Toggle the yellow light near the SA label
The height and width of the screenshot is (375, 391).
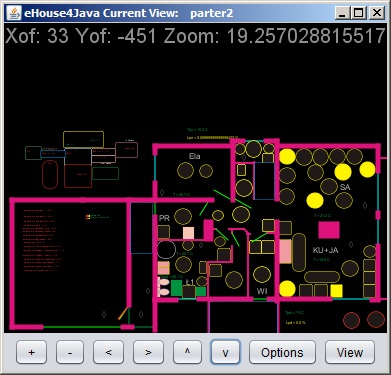[x=343, y=172]
